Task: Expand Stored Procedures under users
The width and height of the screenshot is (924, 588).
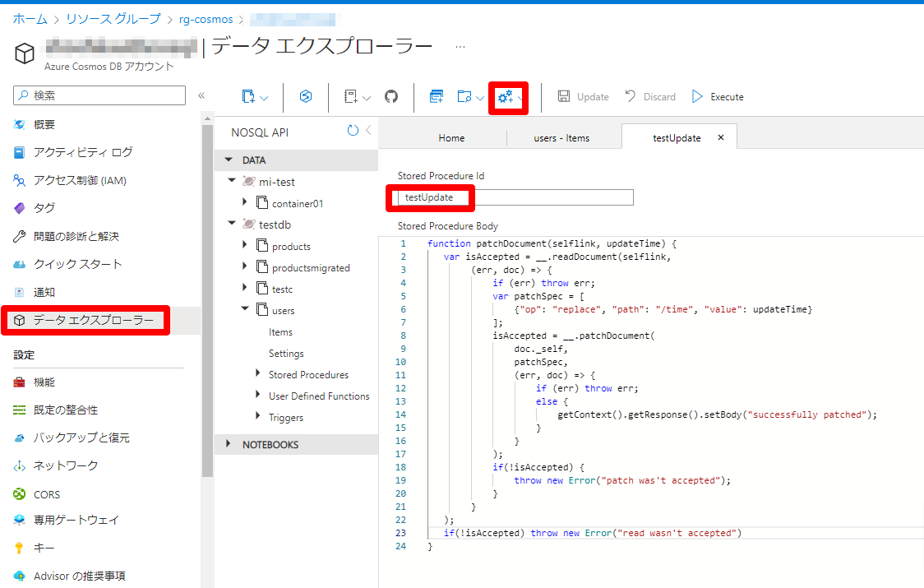Action: pyautogui.click(x=257, y=373)
